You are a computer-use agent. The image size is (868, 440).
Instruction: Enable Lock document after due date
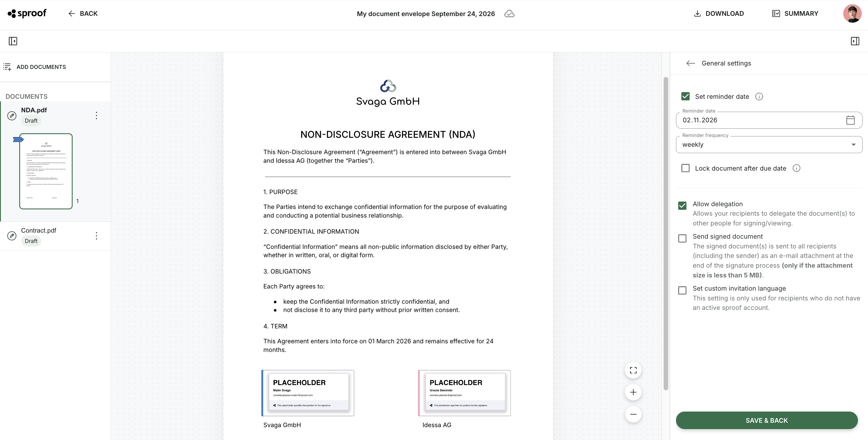685,168
